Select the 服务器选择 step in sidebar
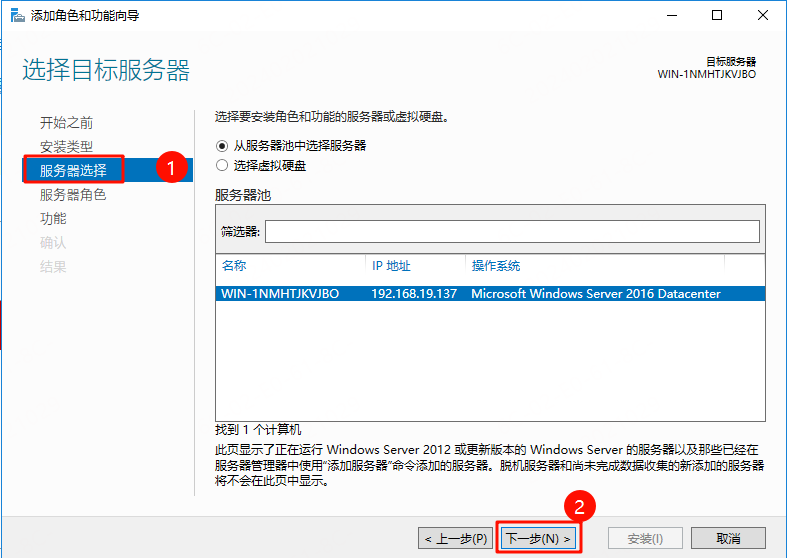 pyautogui.click(x=73, y=170)
